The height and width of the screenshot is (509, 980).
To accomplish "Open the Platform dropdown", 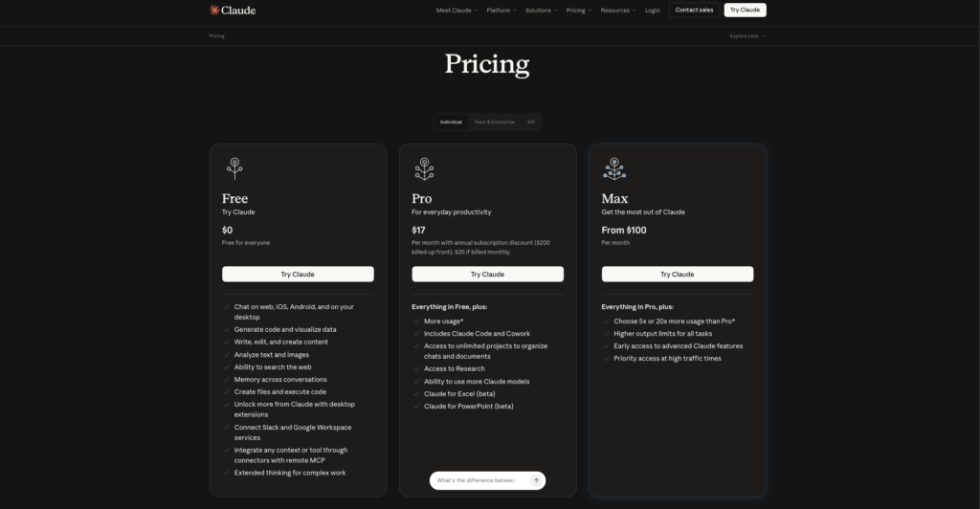I will 501,11.
